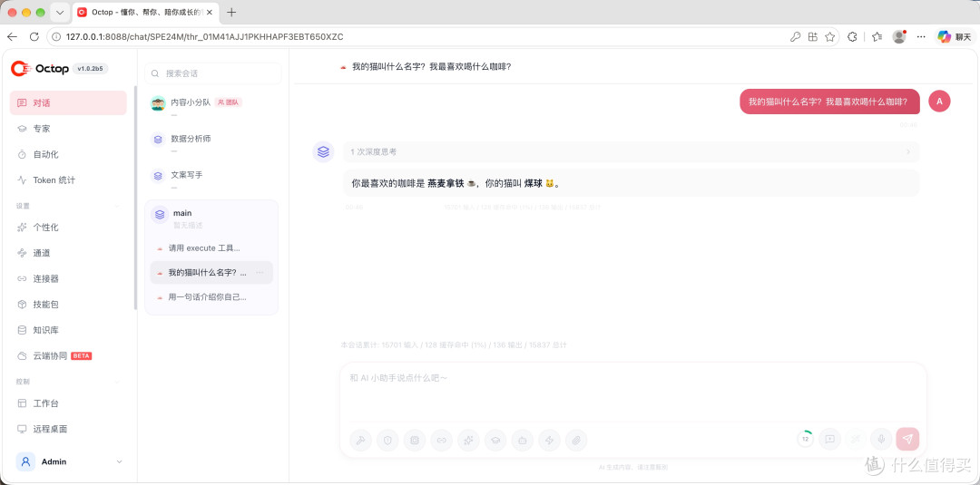Bookmark this page with star icon
The image size is (980, 485).
click(x=829, y=37)
